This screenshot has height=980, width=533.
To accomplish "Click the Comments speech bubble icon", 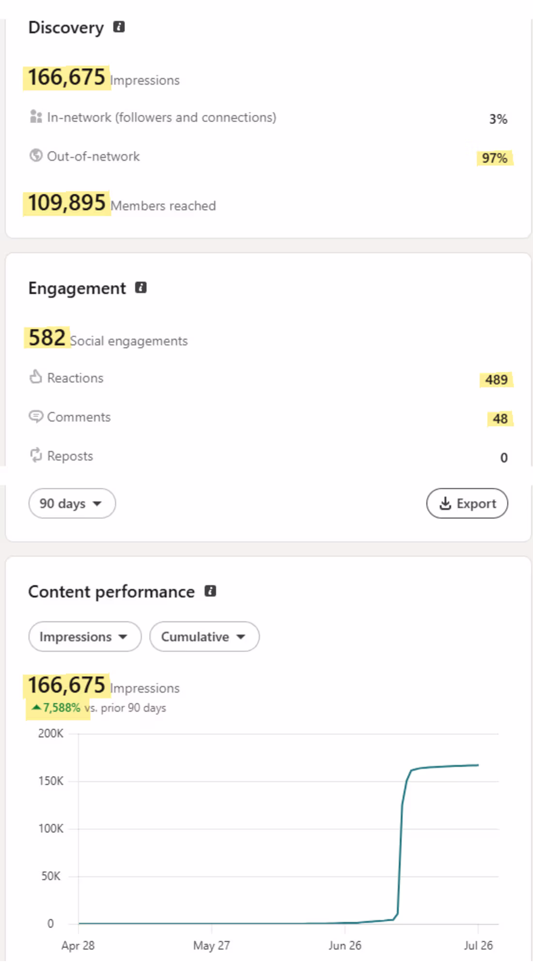I will (36, 416).
